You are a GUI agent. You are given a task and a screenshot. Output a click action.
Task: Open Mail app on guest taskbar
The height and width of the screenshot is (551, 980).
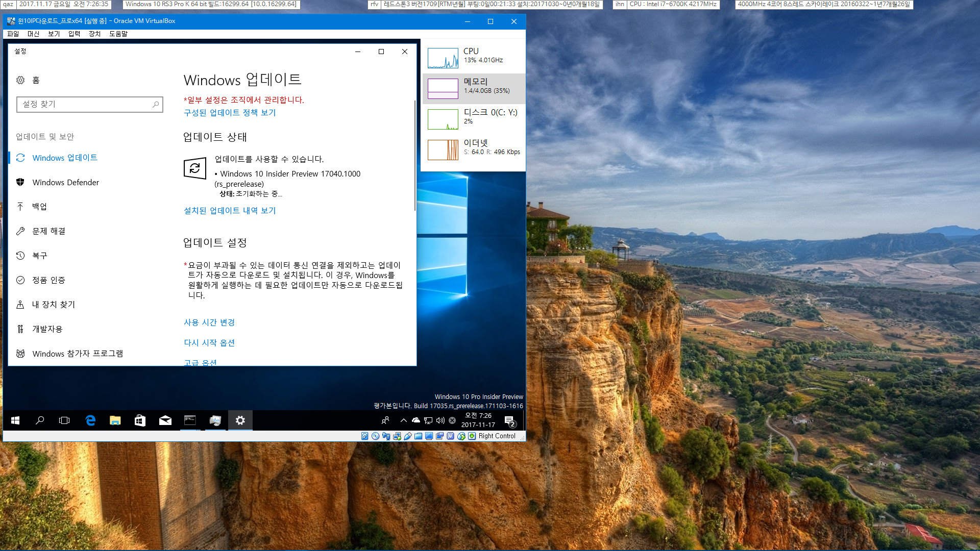[165, 420]
